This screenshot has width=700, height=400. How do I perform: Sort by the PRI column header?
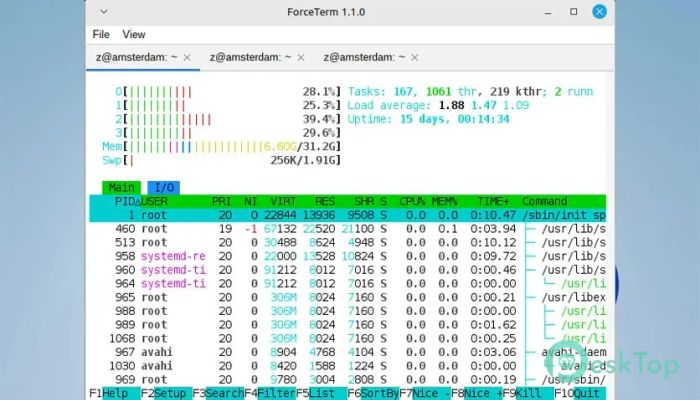point(221,201)
